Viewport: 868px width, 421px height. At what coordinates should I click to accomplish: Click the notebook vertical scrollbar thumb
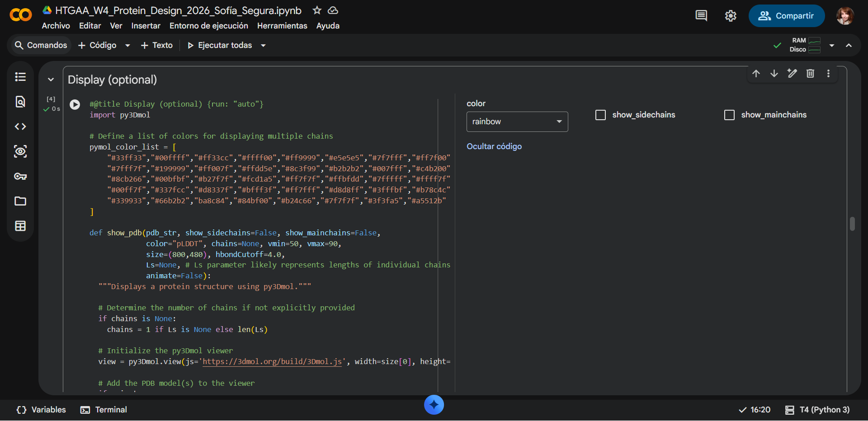[x=852, y=224]
